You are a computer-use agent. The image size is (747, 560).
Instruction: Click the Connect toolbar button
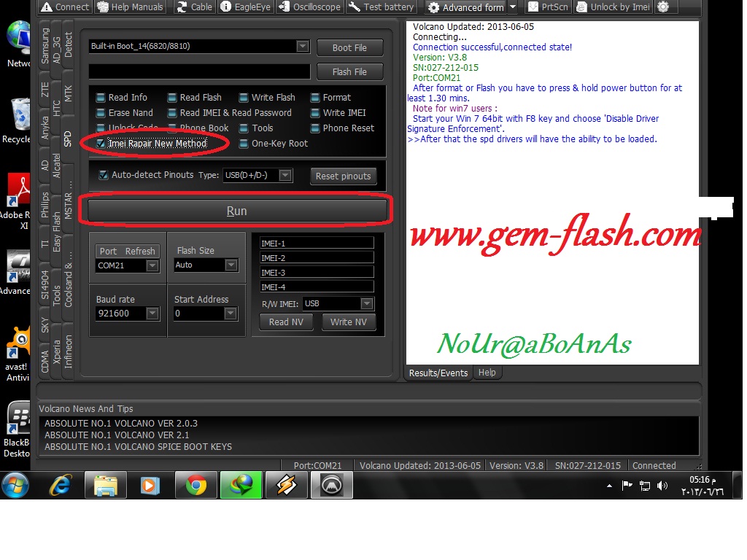coord(65,7)
